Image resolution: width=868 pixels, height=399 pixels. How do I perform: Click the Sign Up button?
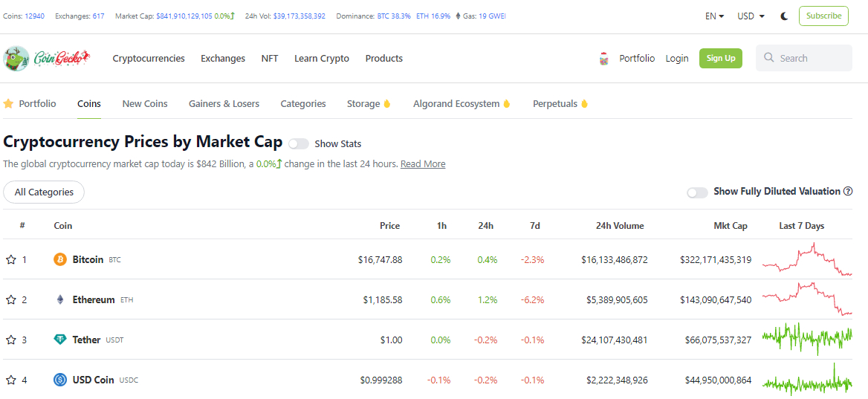[x=721, y=58]
